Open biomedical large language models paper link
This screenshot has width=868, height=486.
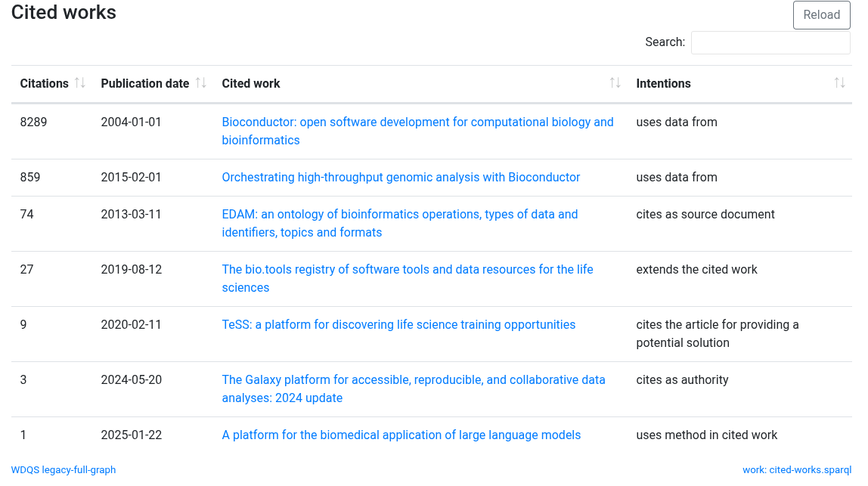click(401, 435)
